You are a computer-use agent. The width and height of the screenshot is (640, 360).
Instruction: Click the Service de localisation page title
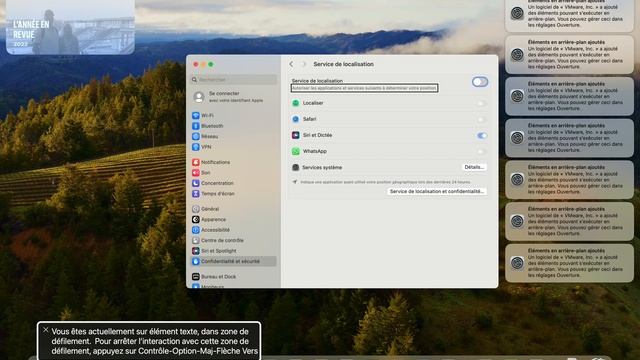[x=343, y=64]
